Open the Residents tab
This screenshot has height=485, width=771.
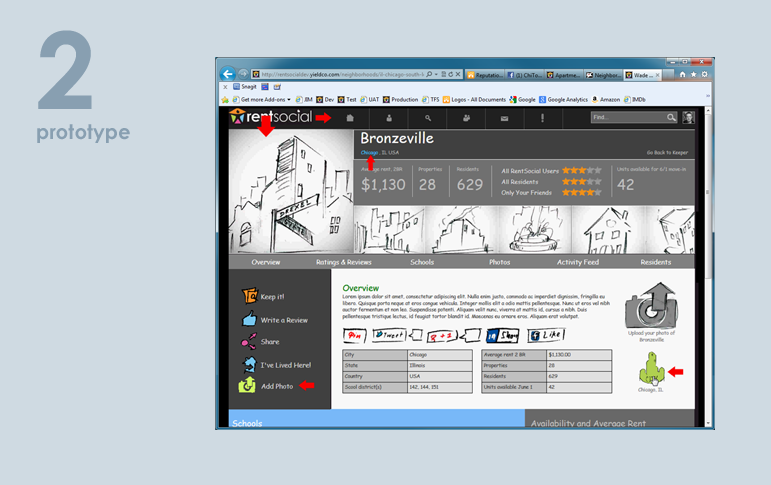pos(656,262)
